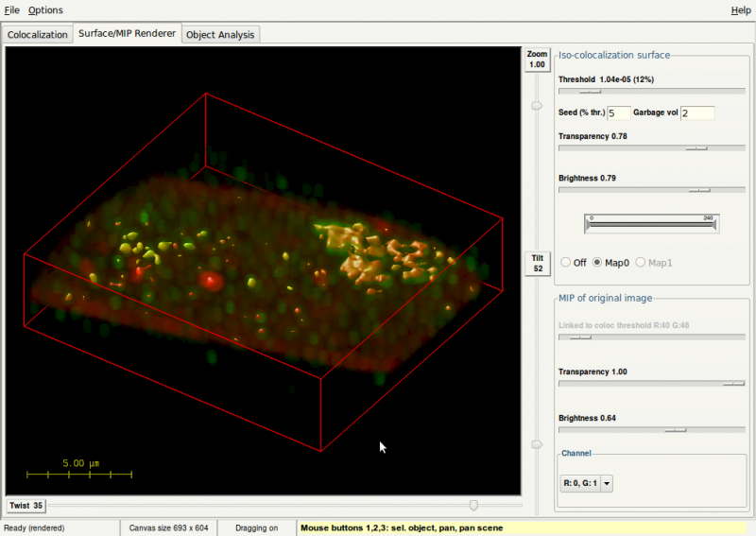Switch to the Colocalization tab
The image size is (756, 536).
[x=38, y=35]
